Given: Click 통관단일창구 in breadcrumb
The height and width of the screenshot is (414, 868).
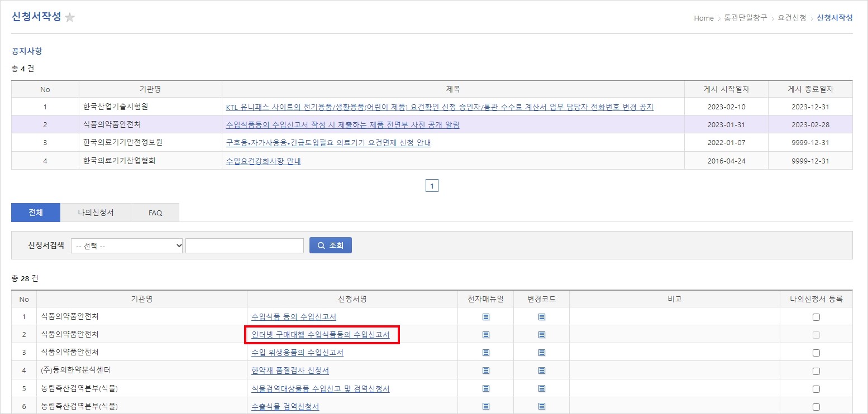Looking at the screenshot, I should click(x=746, y=18).
